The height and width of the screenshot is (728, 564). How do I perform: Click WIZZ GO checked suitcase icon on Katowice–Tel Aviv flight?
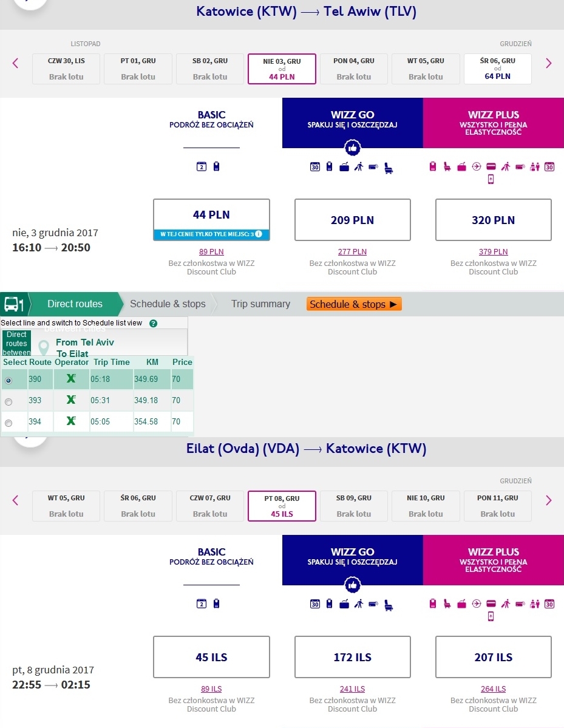(344, 167)
